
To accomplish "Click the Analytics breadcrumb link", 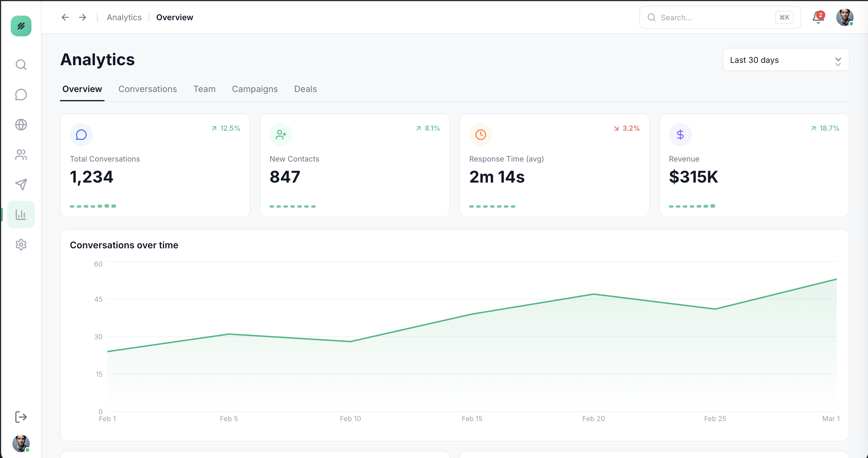I will [x=124, y=17].
